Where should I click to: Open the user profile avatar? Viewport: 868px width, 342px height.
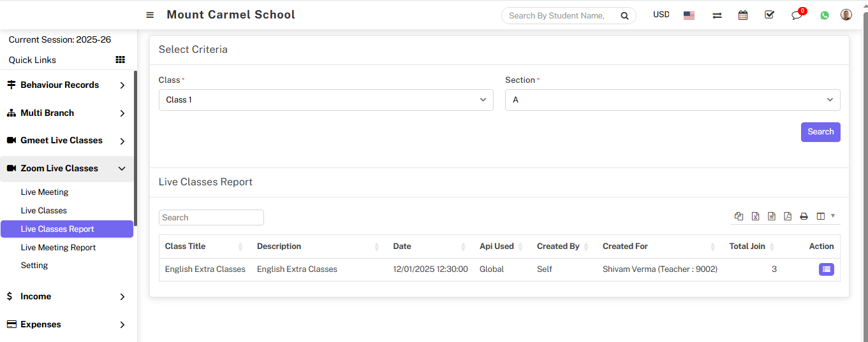[x=846, y=15]
